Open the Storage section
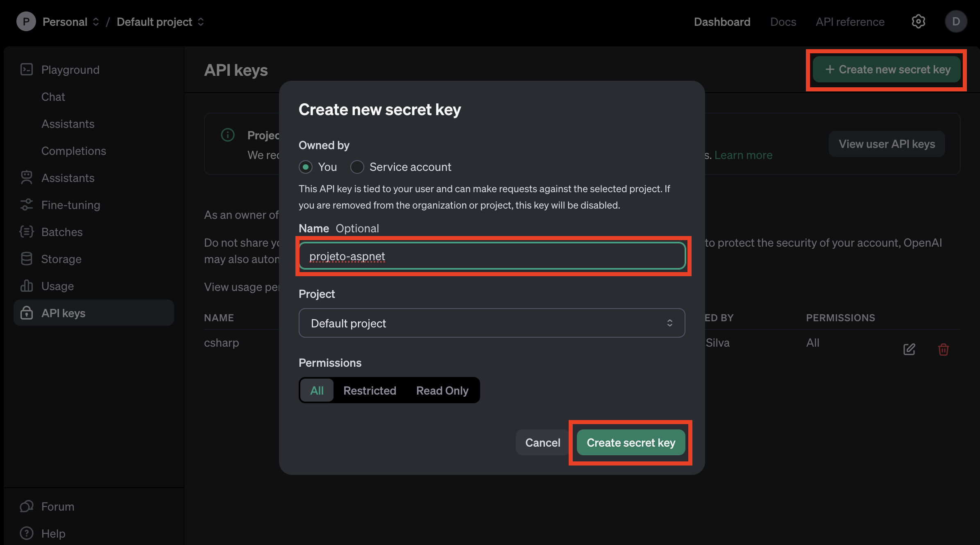Viewport: 980px width, 545px height. pyautogui.click(x=61, y=259)
